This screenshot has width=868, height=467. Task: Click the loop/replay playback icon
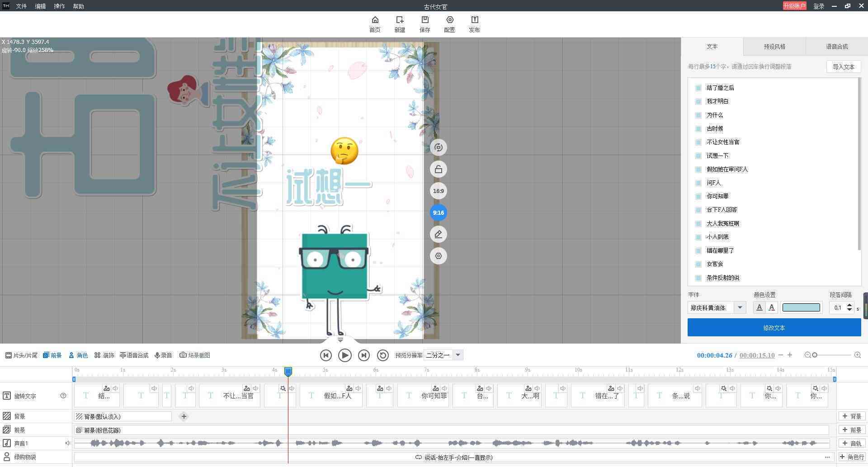[383, 355]
